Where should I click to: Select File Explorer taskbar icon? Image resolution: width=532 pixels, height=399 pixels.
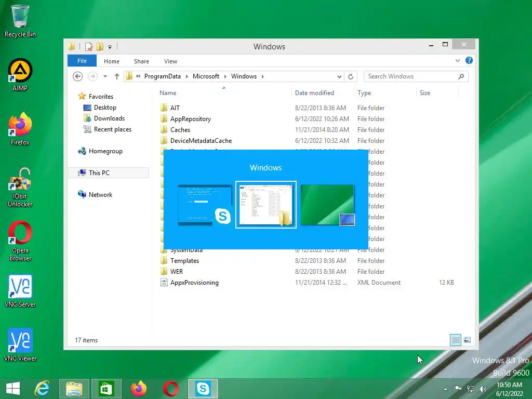tap(74, 389)
